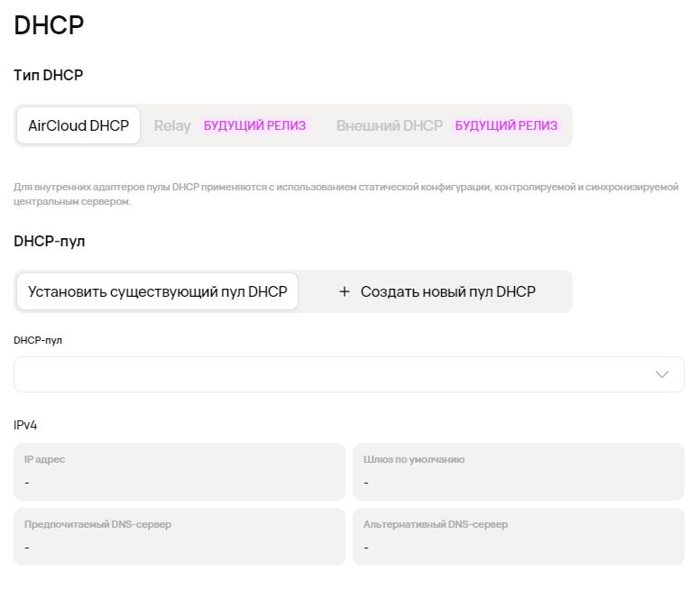Viewport: 700px width, 590px height.
Task: Click the Тип DHCP section label
Action: [49, 76]
